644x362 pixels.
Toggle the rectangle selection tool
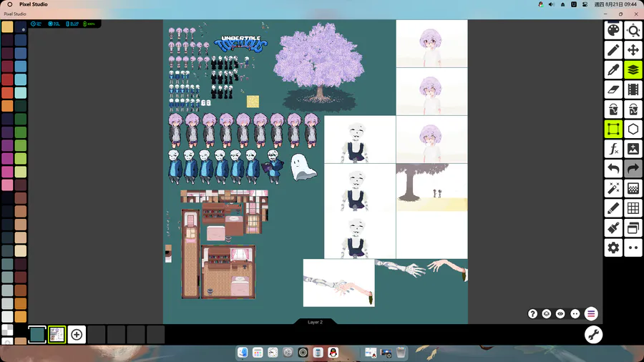point(613,129)
